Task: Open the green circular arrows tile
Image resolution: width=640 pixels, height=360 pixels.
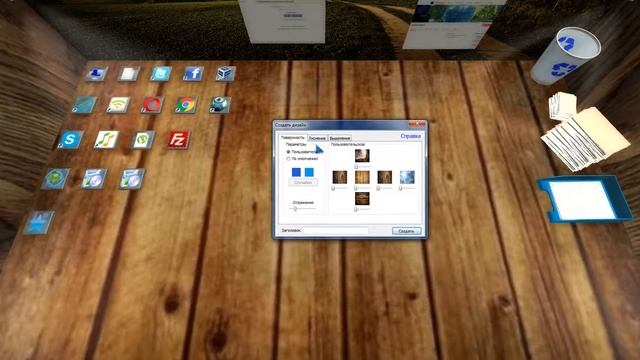Action: (x=56, y=179)
